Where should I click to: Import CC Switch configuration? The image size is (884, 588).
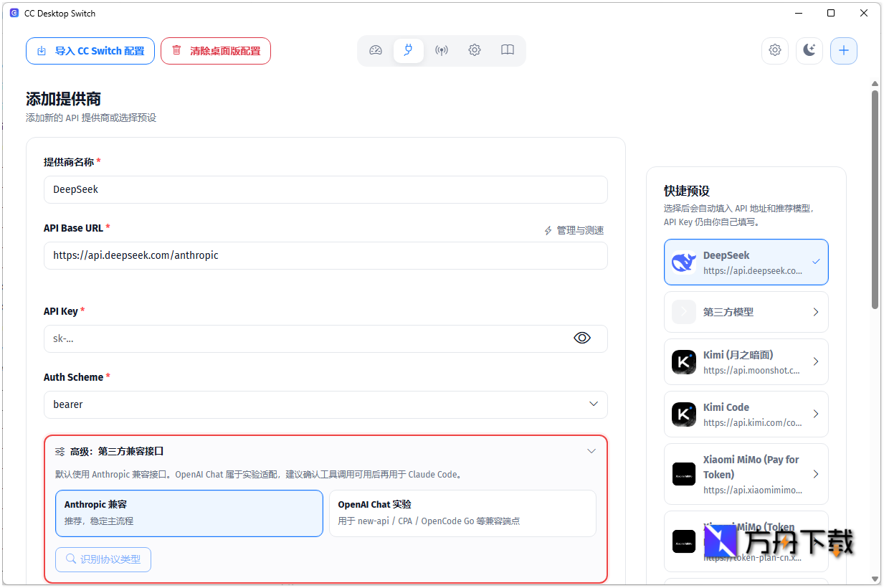90,51
